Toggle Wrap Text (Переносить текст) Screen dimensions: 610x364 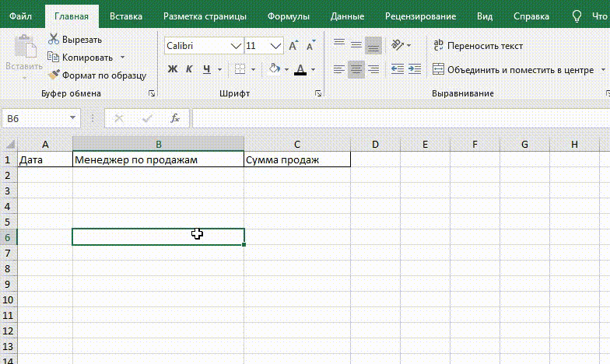[478, 45]
